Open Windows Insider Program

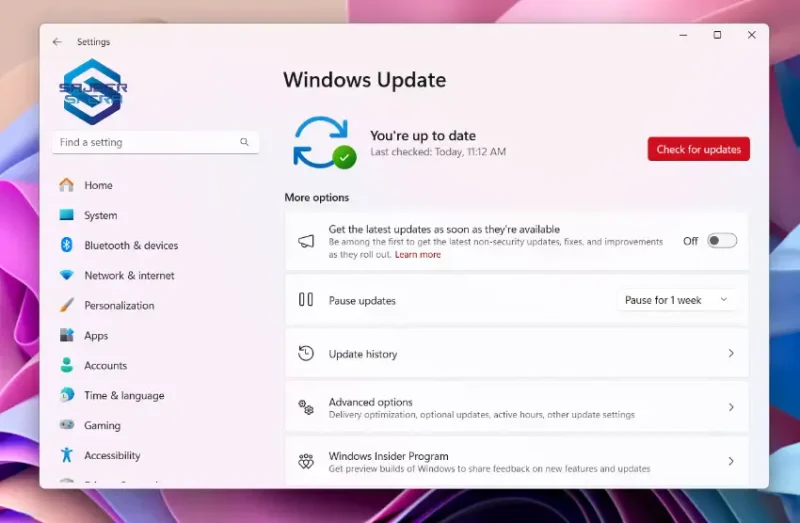pos(517,461)
